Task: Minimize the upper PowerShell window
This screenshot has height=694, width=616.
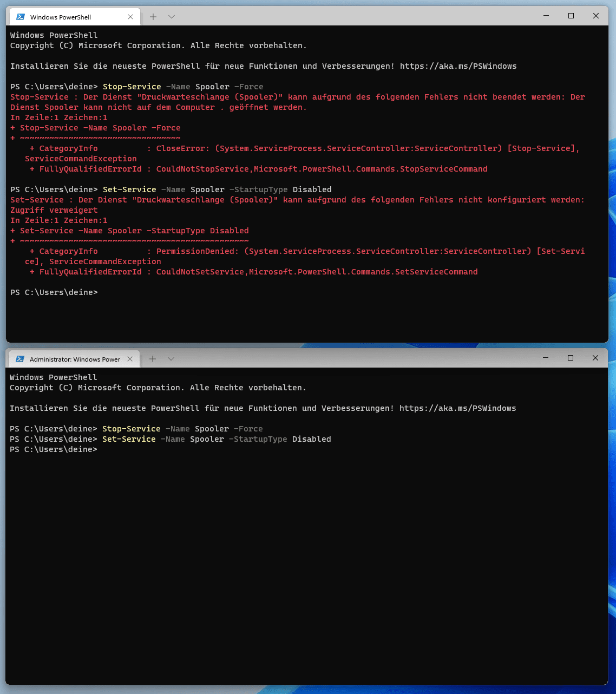Action: 546,16
